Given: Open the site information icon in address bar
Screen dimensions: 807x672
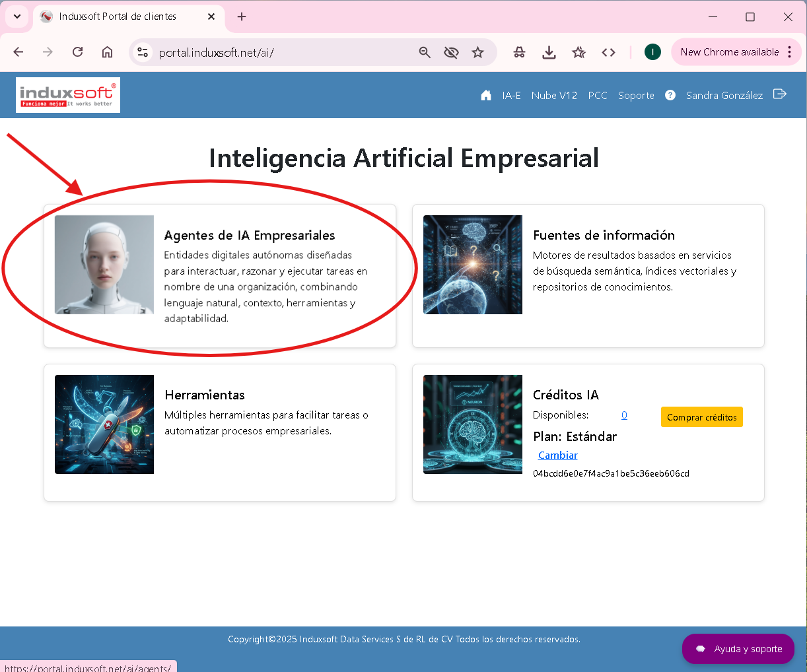Looking at the screenshot, I should 143,52.
